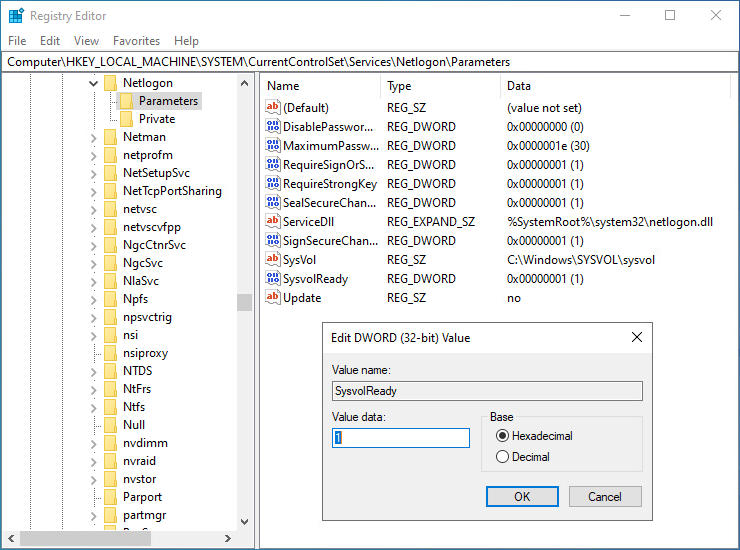Select the Private folder icon

click(x=127, y=119)
